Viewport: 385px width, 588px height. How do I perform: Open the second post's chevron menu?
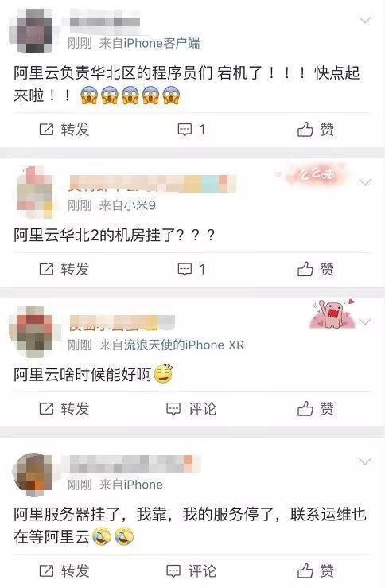(365, 182)
